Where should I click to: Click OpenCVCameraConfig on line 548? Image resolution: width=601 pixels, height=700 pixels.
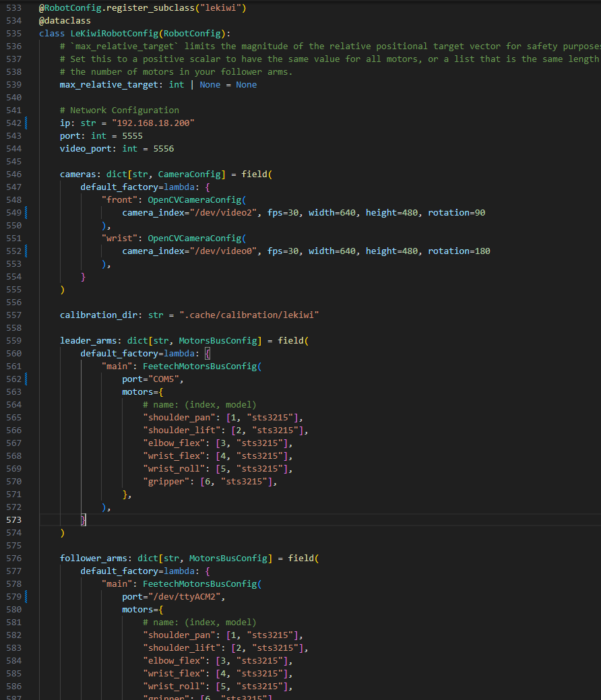(x=195, y=200)
